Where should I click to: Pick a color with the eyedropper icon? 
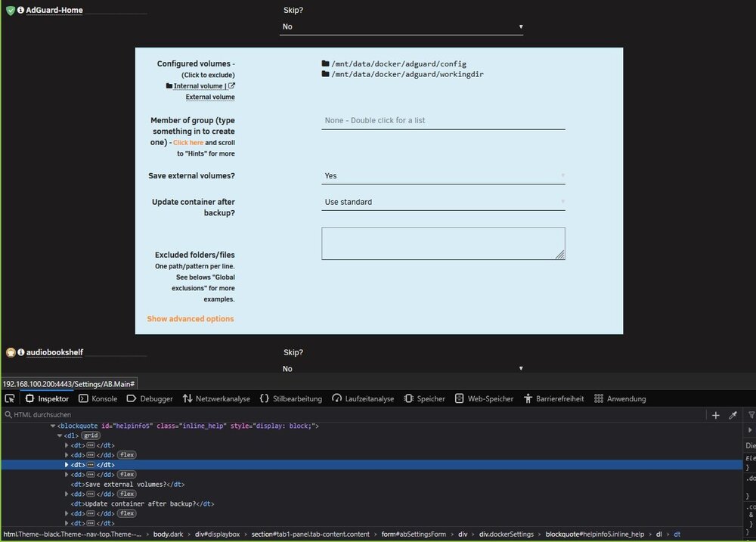(x=733, y=415)
